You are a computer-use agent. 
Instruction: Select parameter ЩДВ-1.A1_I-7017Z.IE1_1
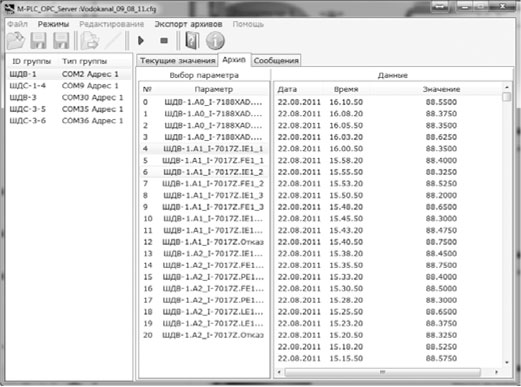coord(204,149)
